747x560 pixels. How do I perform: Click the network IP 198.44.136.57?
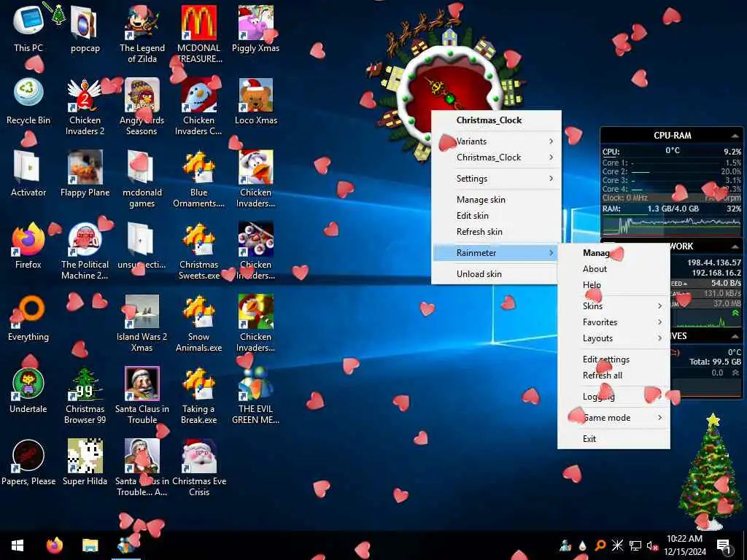click(713, 262)
